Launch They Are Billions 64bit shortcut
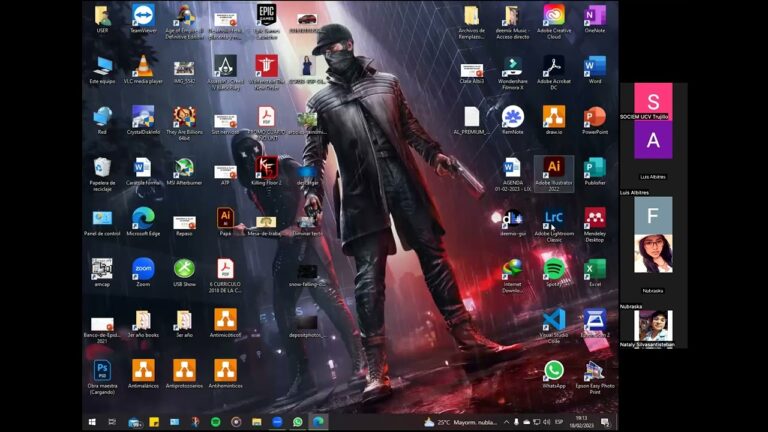The image size is (768, 432). pos(184,123)
